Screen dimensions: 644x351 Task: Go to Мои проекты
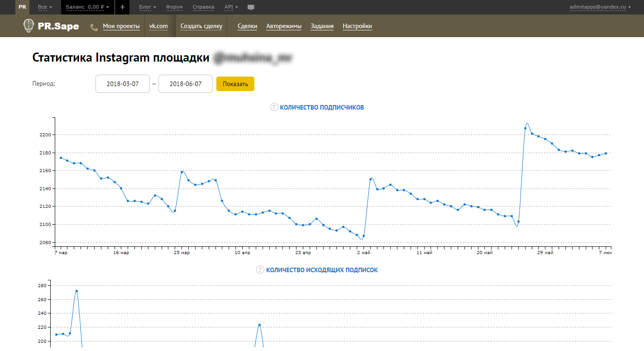(121, 26)
